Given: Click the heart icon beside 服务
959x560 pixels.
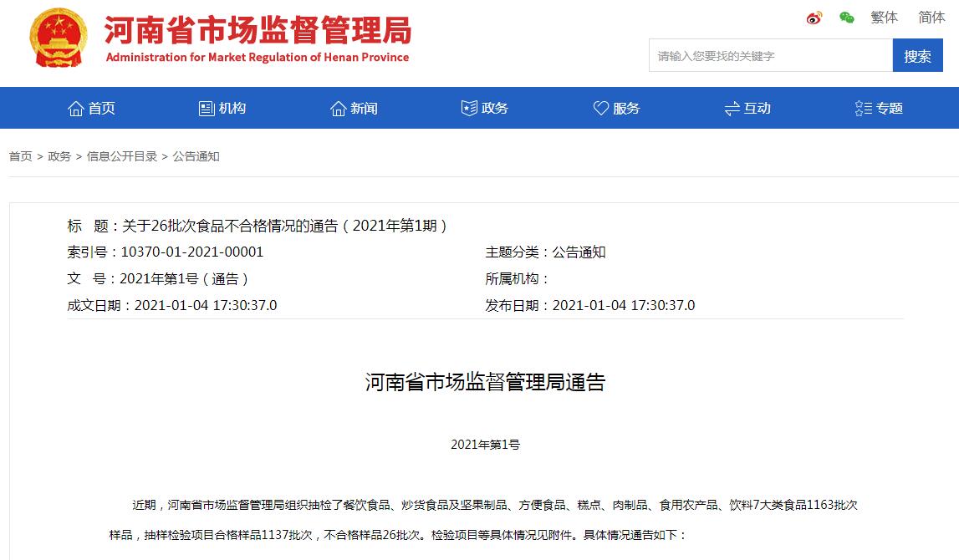Looking at the screenshot, I should click(x=601, y=108).
